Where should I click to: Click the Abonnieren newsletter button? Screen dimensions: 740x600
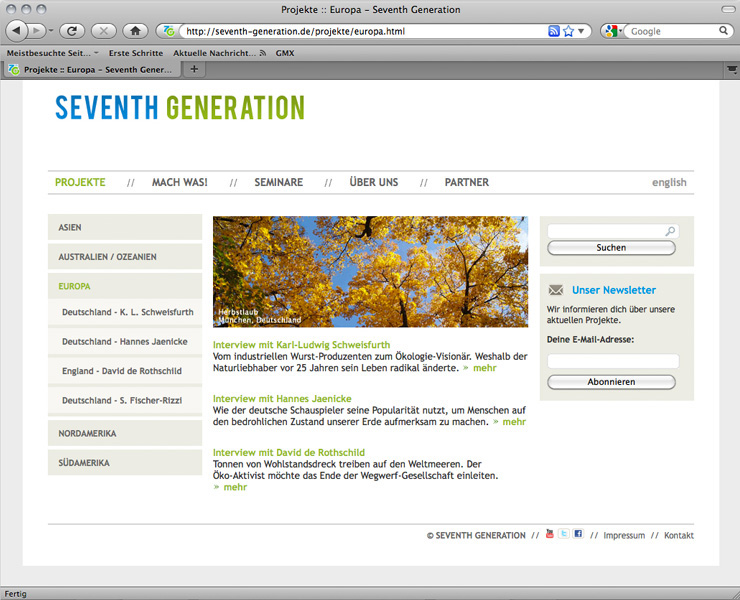(611, 382)
